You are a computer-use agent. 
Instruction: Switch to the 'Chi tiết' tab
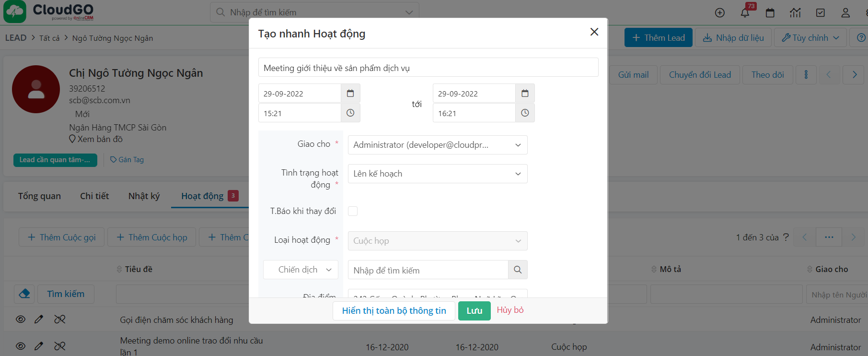coord(94,196)
